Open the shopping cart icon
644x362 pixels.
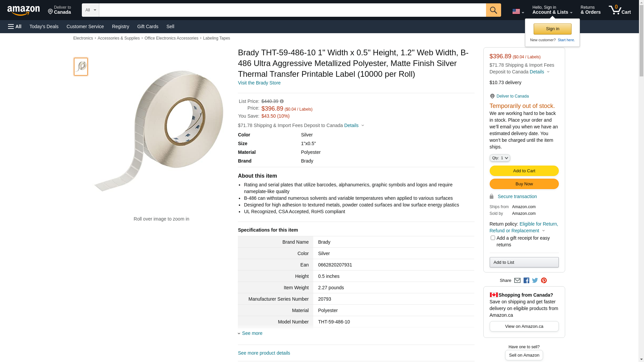[x=620, y=10]
